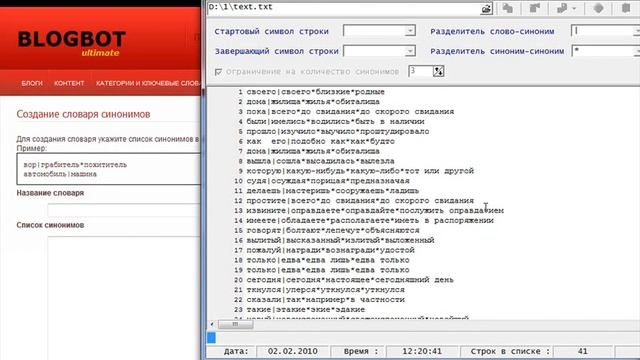Select line 21 starting with 'ткнулся|уперся'
Viewport: 640px width, 360px height.
[325, 290]
